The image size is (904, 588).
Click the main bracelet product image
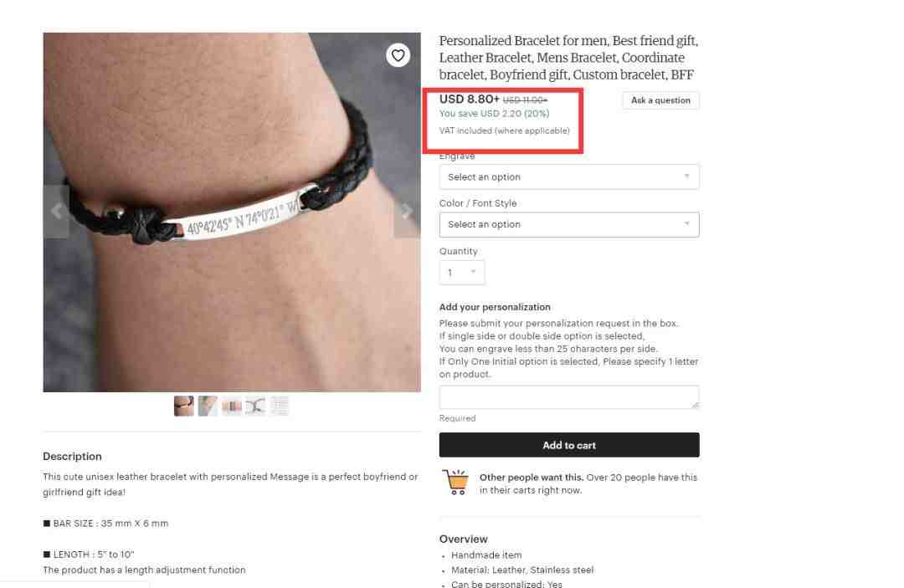click(x=232, y=212)
